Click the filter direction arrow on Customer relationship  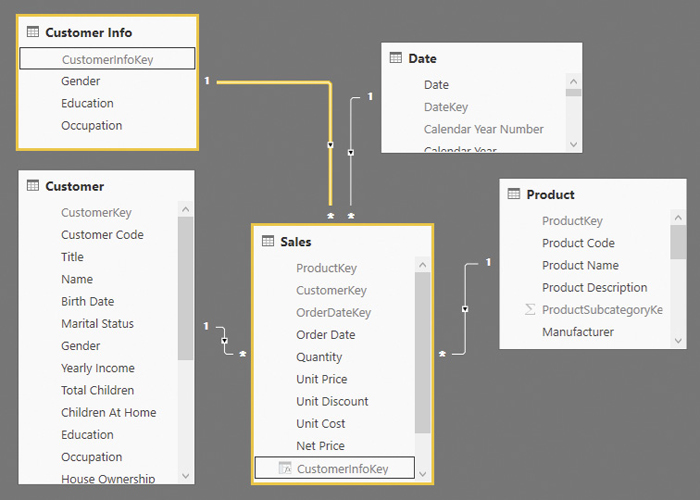(225, 341)
